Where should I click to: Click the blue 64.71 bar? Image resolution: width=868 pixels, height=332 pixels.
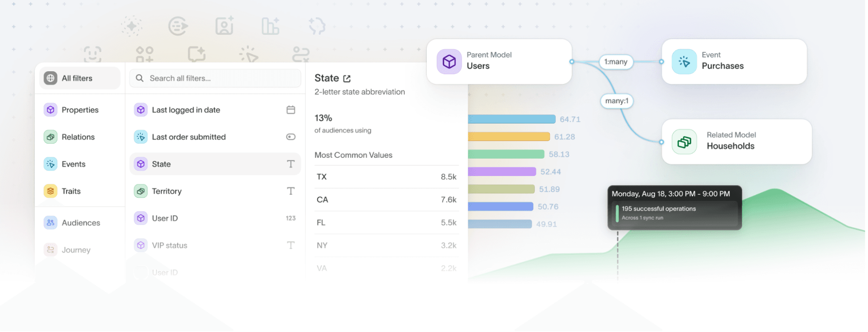click(x=511, y=119)
